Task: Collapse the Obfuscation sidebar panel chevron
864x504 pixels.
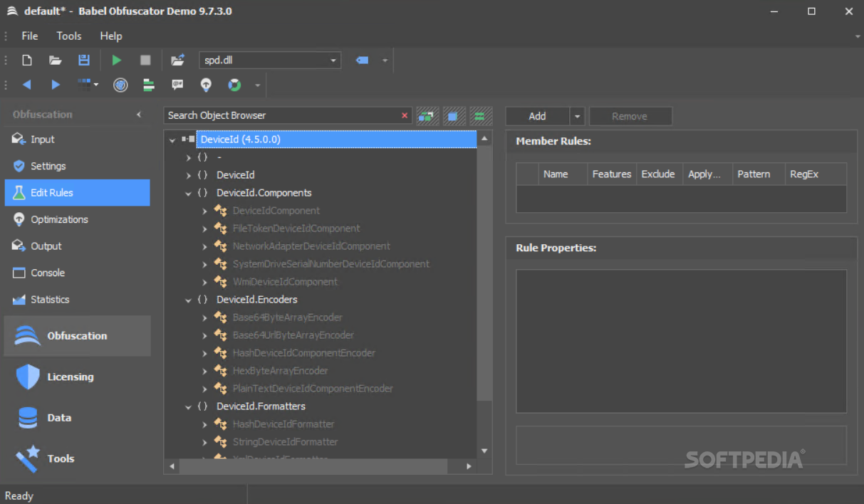Action: (139, 115)
